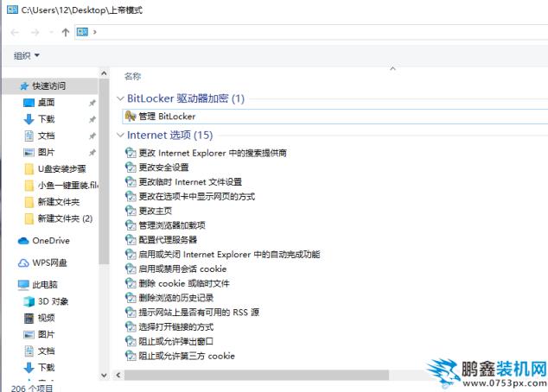Click the 3D 对象 cube icon
Screen dimensions: 548x392
(x=29, y=301)
